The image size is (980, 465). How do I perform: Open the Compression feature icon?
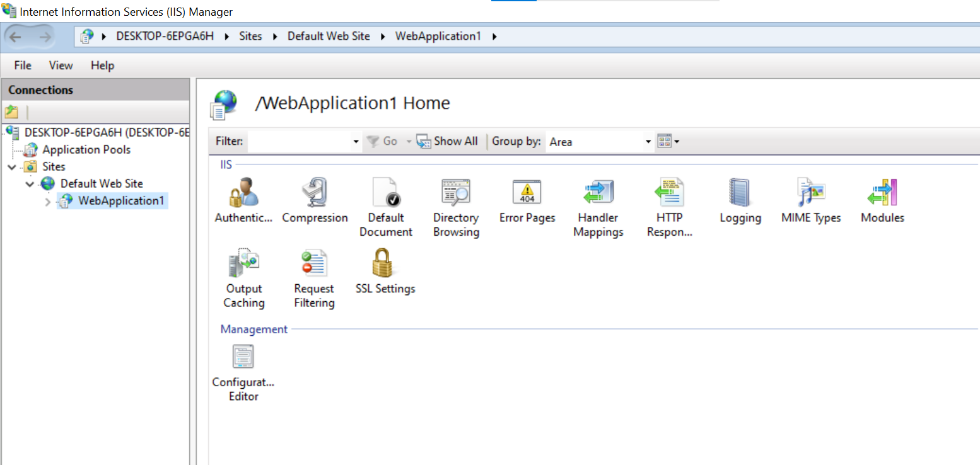tap(315, 192)
